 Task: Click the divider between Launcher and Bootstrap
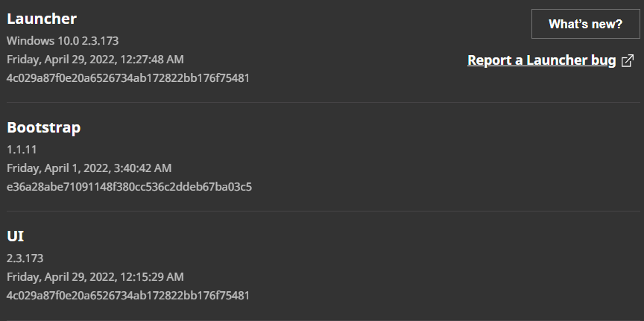coord(322,102)
